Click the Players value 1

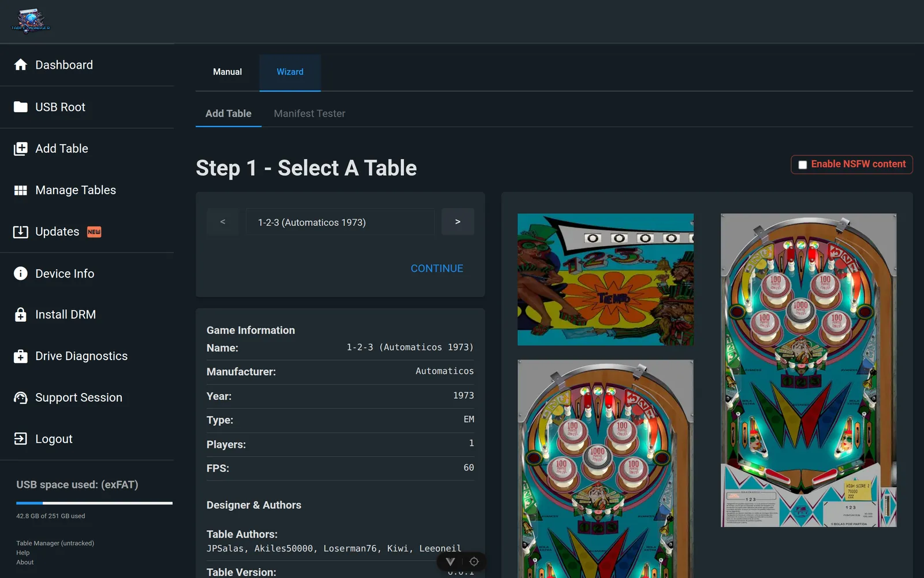[471, 443]
